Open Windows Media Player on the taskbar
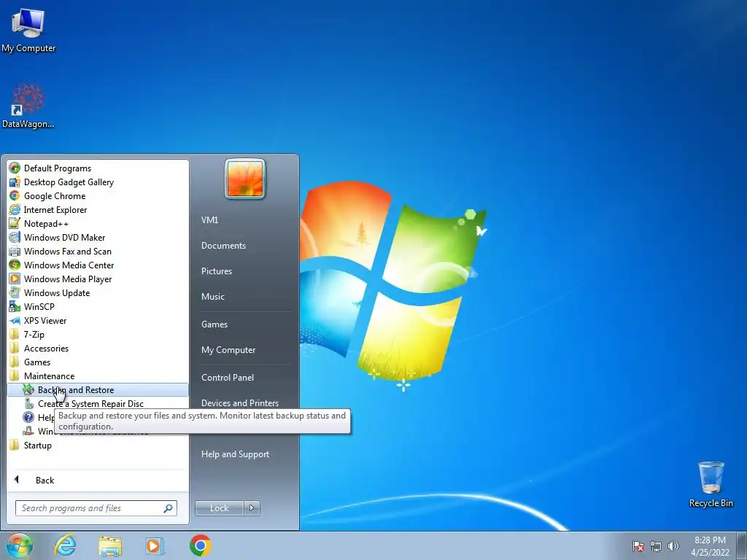747x560 pixels. [x=155, y=545]
